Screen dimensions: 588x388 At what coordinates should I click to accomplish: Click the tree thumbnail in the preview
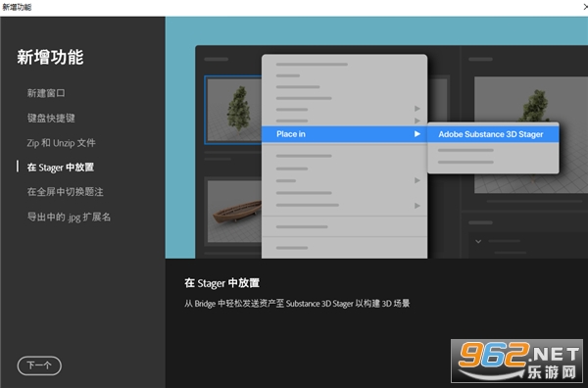tap(233, 110)
